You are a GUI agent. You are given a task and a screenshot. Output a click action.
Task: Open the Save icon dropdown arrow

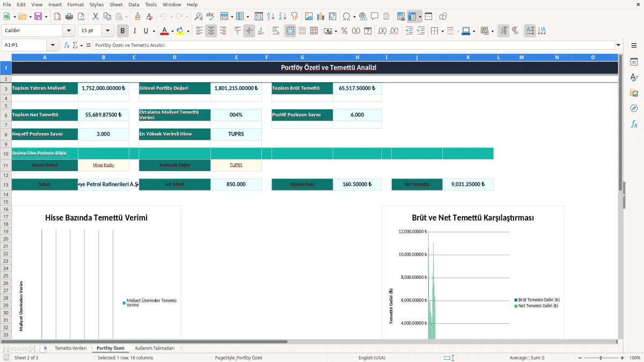tap(46, 17)
